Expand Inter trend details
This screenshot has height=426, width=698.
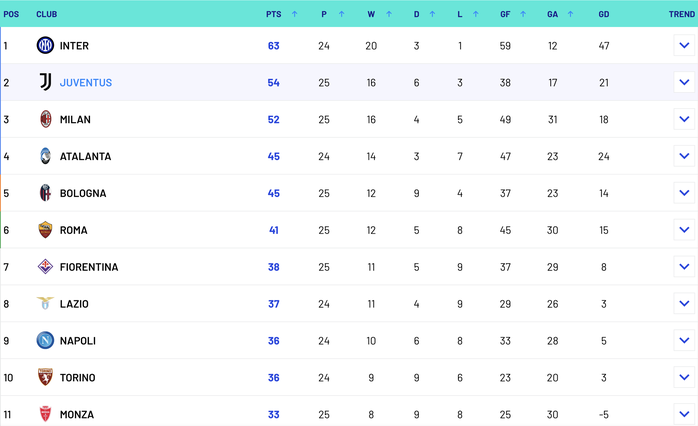[x=684, y=45]
